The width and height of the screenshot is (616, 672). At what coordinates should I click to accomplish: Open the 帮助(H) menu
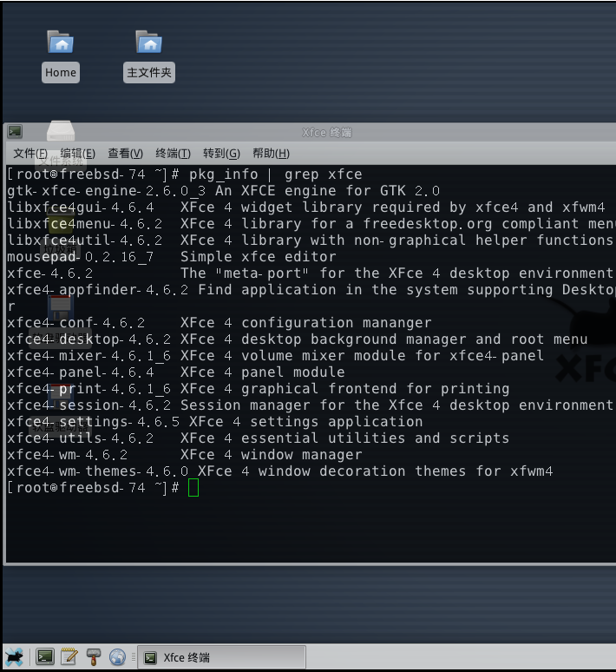[x=270, y=154]
